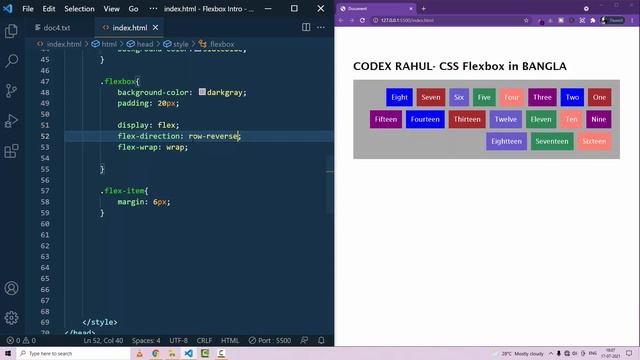The width and height of the screenshot is (640, 360).
Task: Open VS Code from the taskbar
Action: click(x=188, y=353)
